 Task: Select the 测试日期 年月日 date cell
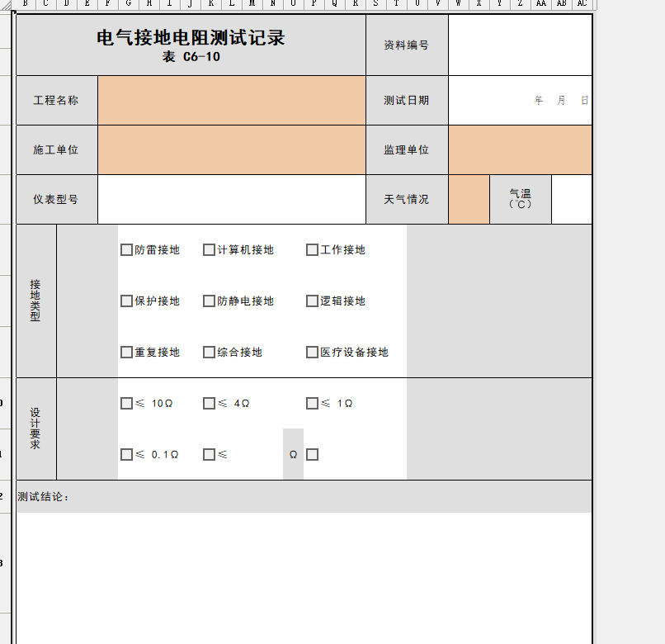point(520,101)
